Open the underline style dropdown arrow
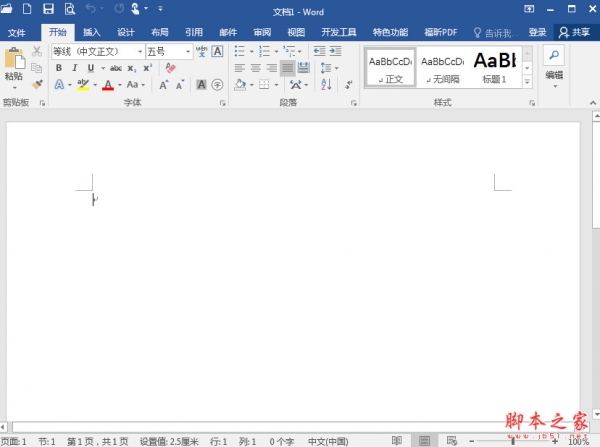 (x=103, y=68)
